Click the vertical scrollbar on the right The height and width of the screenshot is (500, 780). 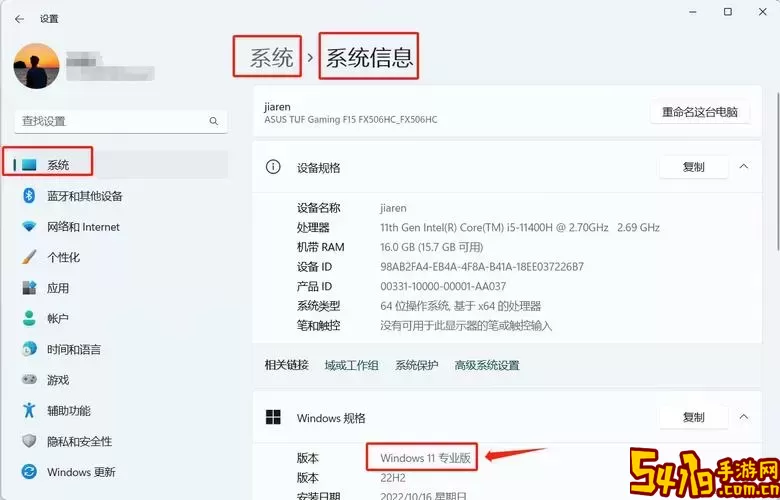pyautogui.click(x=778, y=172)
